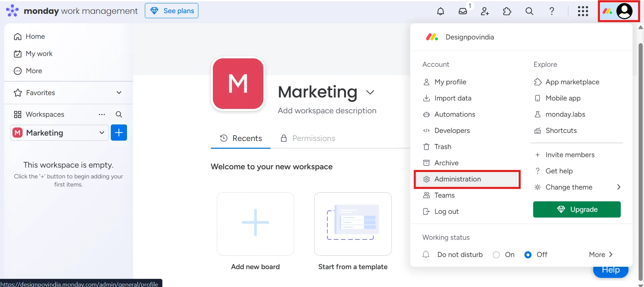Click Start from a template card
The width and height of the screenshot is (644, 287).
coord(353,224)
